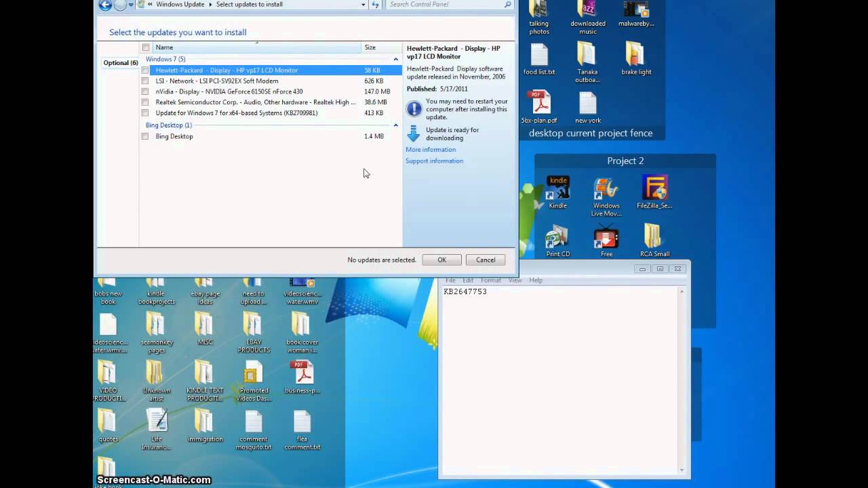Click the forward navigation arrow in Windows Update
868x488 pixels.
(x=121, y=5)
